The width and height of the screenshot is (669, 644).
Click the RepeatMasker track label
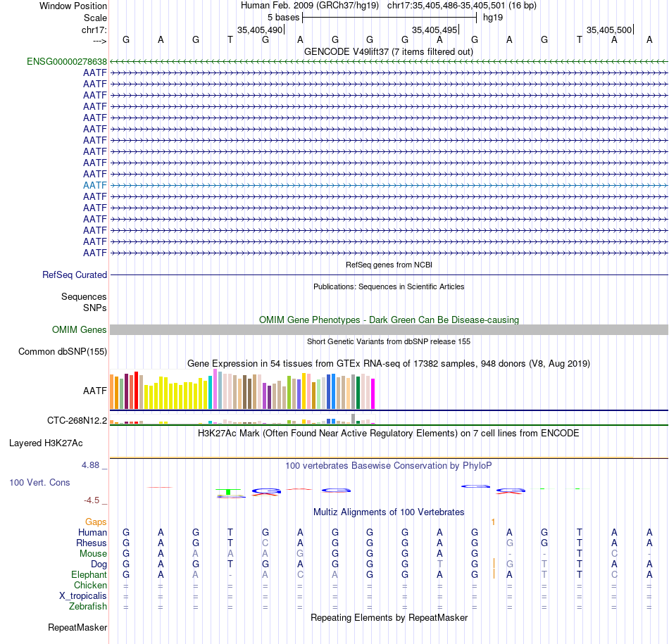click(x=77, y=627)
